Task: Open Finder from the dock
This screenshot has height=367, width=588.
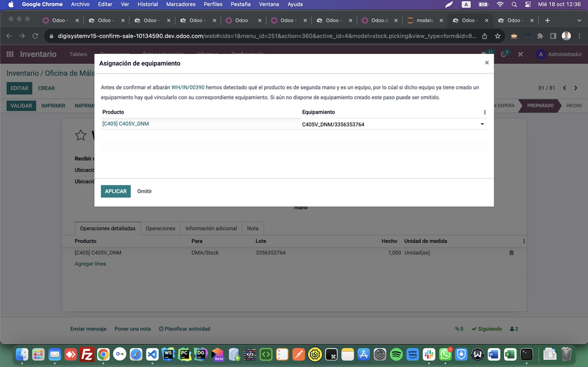Action: pos(22,354)
